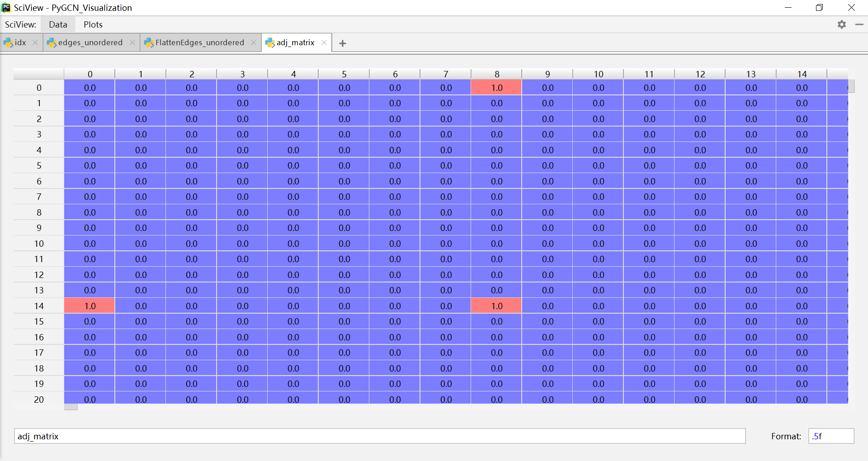Add a new data viewer with the plus icon
The width and height of the screenshot is (868, 461).
pos(342,43)
